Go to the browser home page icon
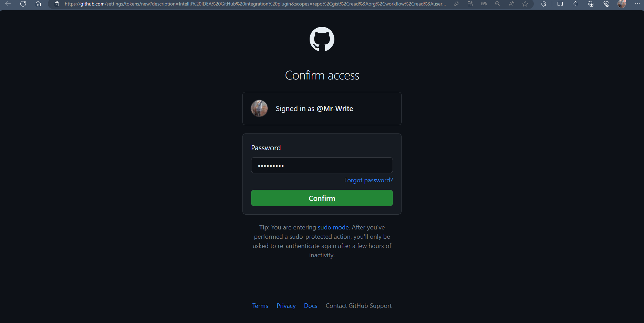 click(38, 4)
